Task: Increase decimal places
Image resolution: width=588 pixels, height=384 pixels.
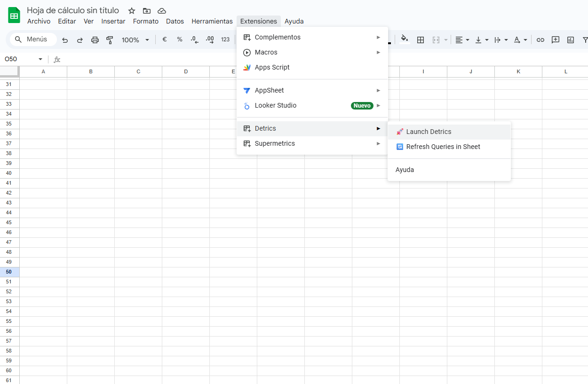Action: [210, 39]
